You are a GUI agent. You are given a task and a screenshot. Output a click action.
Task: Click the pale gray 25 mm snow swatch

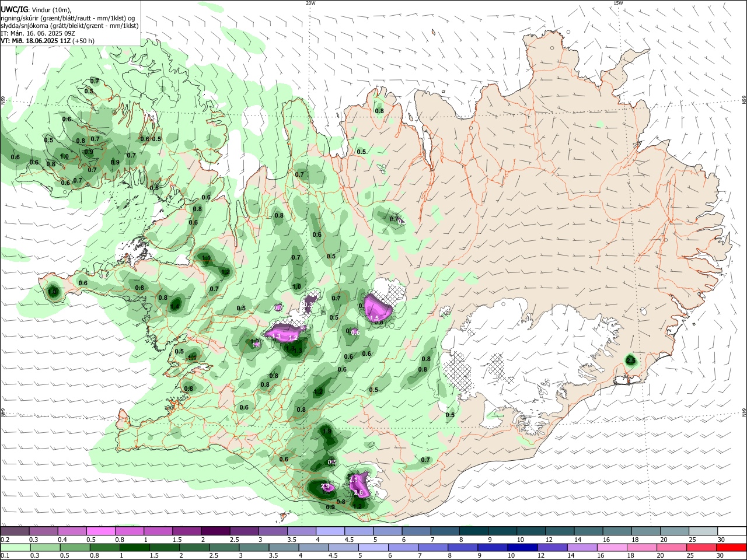[703, 531]
